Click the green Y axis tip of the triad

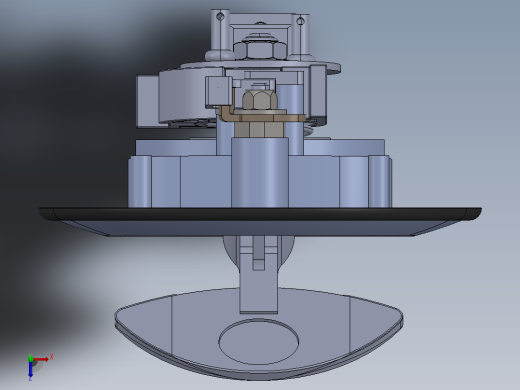click(x=30, y=358)
